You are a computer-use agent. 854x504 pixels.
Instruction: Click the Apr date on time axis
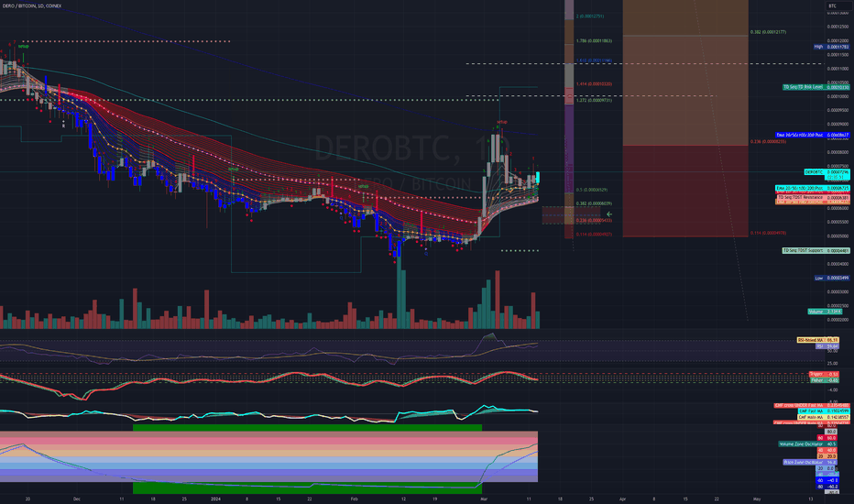622,499
